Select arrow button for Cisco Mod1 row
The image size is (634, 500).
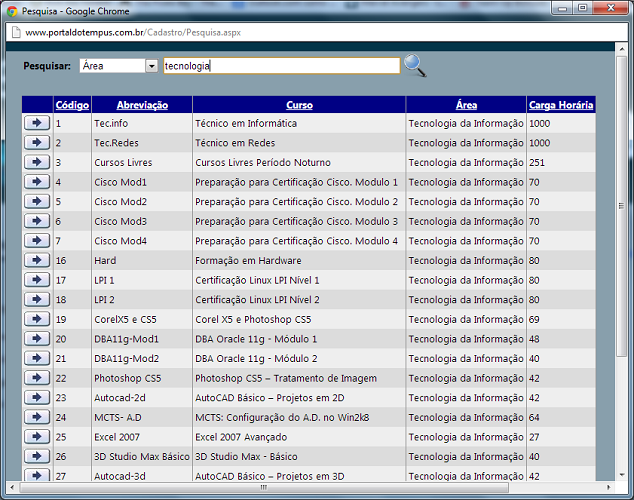click(37, 181)
